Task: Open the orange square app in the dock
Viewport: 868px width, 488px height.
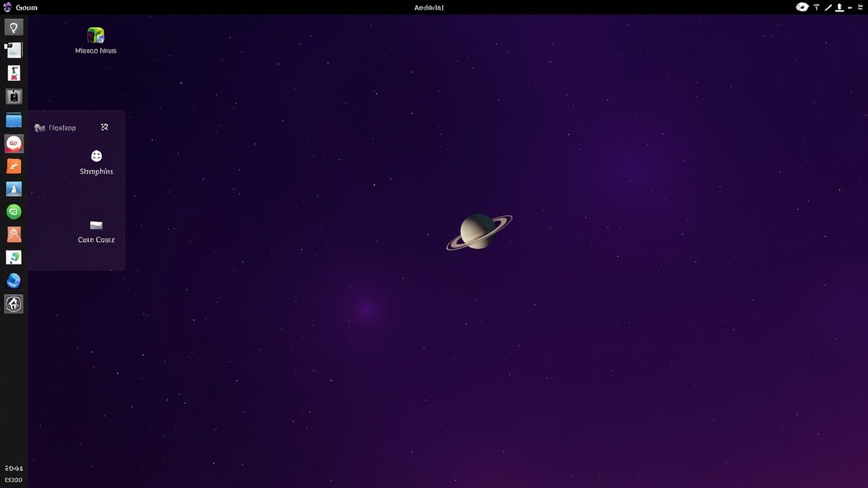Action: 14,166
